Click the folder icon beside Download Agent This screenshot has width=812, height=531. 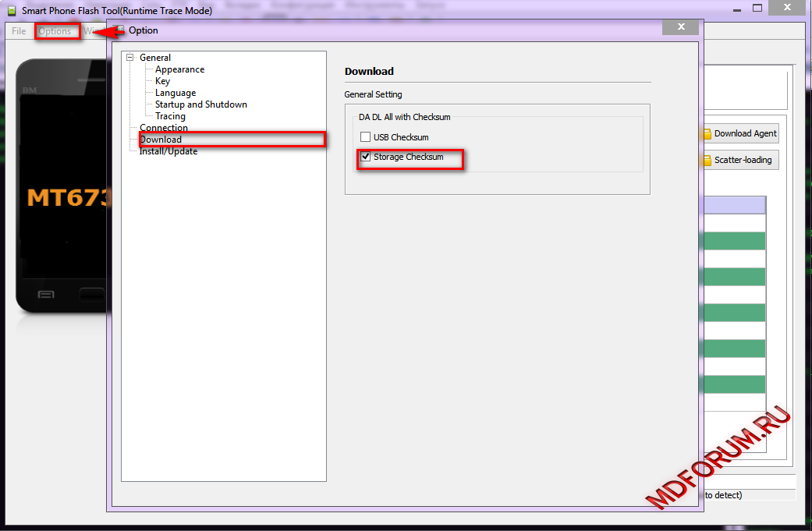point(707,133)
